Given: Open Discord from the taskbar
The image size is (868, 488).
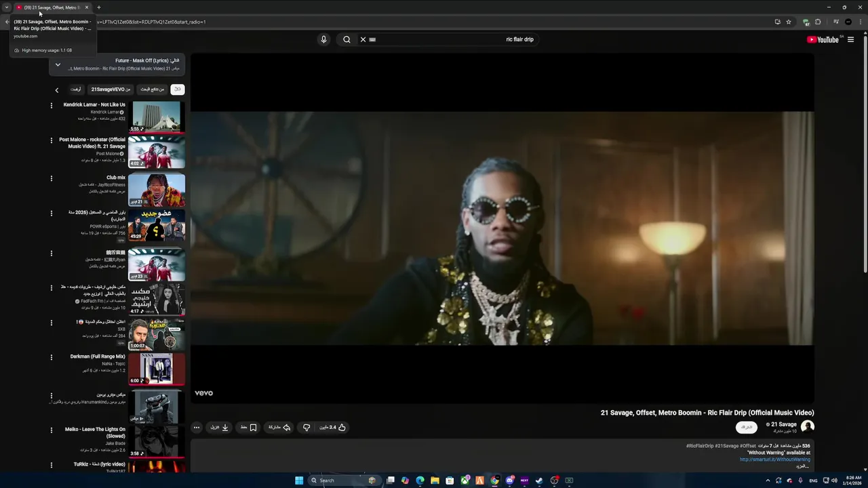Looking at the screenshot, I should coord(509,481).
